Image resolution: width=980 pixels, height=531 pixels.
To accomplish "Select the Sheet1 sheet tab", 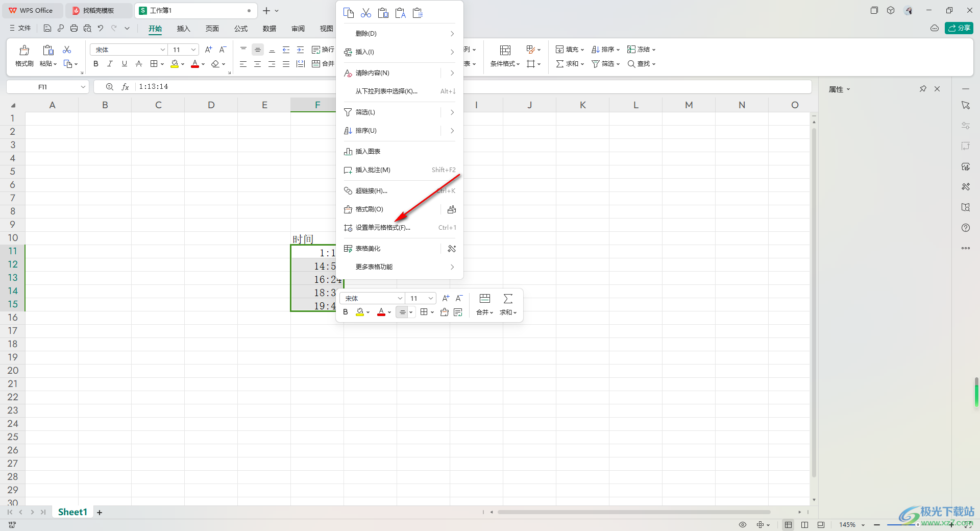I will tap(72, 512).
